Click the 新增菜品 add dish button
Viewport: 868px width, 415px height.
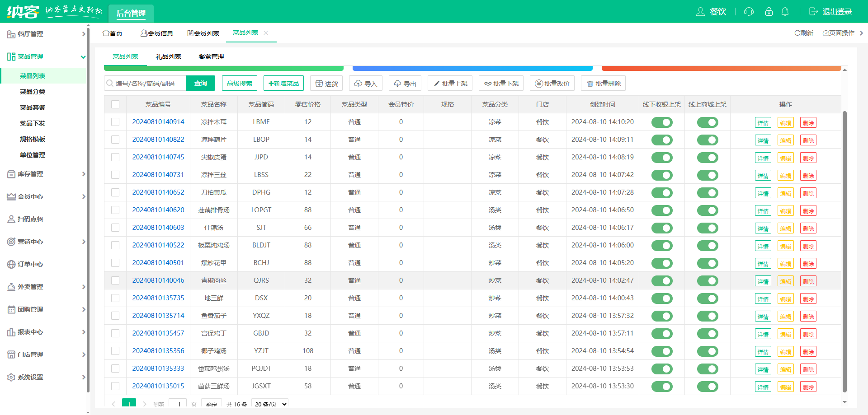click(283, 84)
